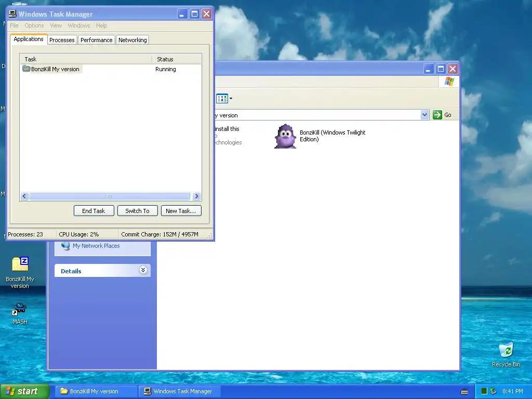This screenshot has height=399, width=532.
Task: Click the Running status cell
Action: pyautogui.click(x=166, y=69)
